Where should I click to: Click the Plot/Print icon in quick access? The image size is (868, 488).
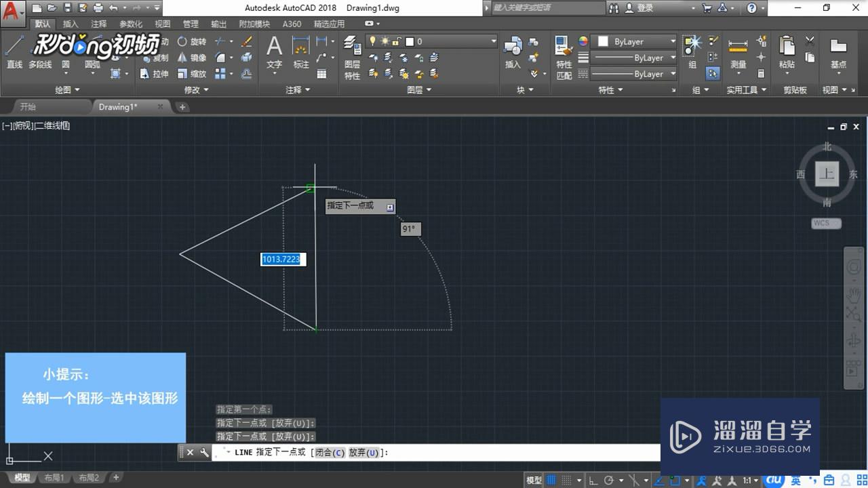(x=98, y=8)
